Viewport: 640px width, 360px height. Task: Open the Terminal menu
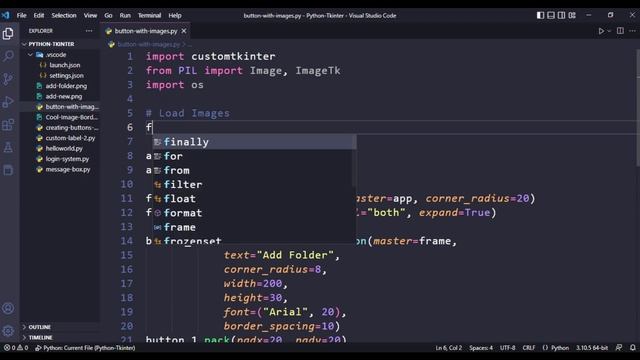tap(149, 16)
